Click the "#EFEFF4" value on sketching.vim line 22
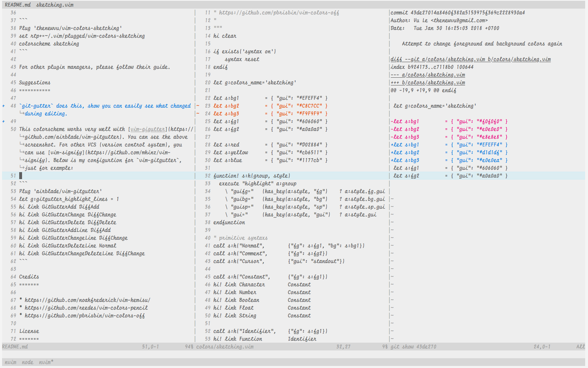The width and height of the screenshot is (588, 368). (309, 98)
